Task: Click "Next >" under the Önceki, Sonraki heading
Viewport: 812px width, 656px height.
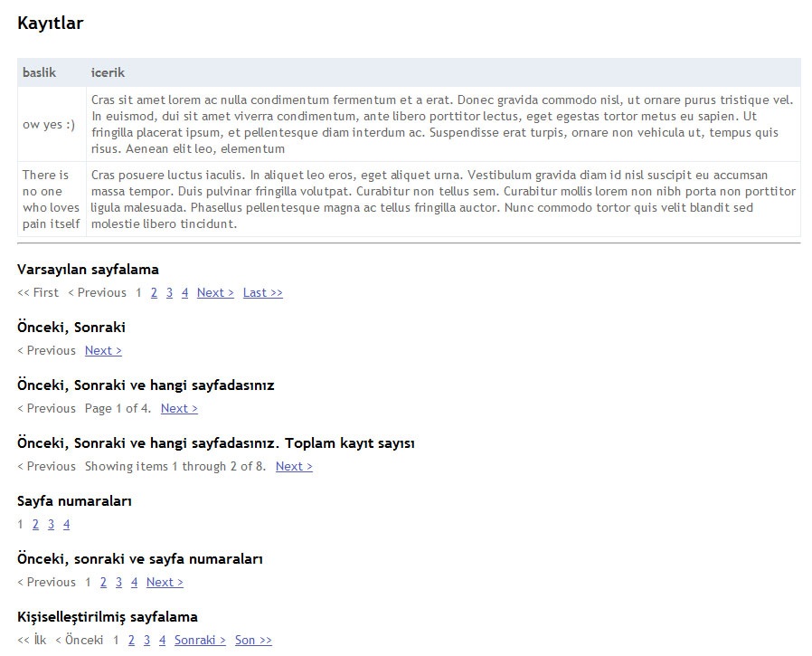Action: click(x=103, y=350)
